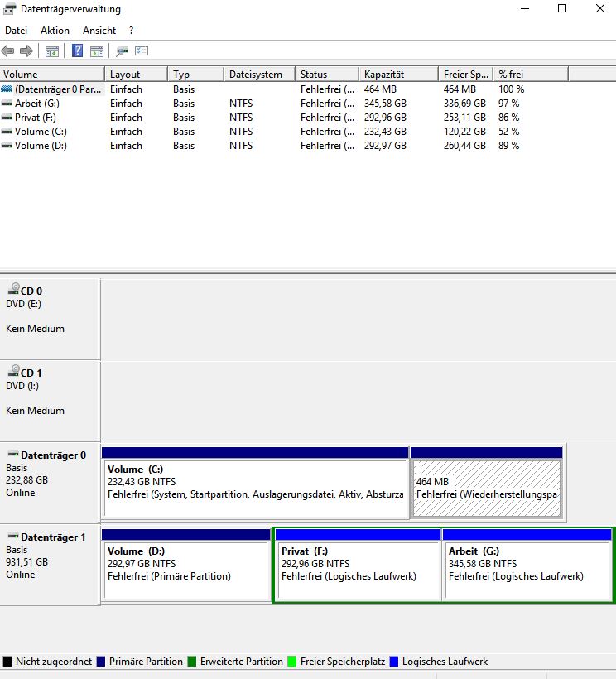
Task: Select Volume (C:) partition block on Datenträger 0
Action: point(255,483)
